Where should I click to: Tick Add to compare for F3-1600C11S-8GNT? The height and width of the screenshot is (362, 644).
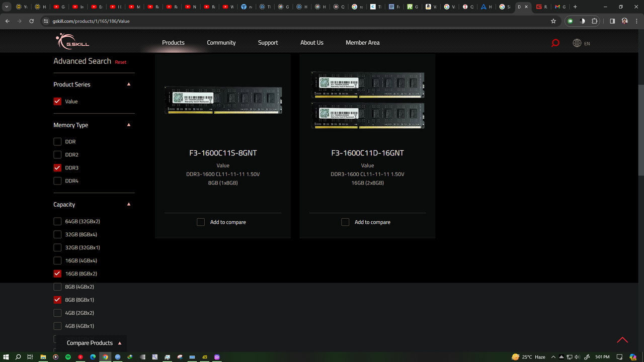201,222
